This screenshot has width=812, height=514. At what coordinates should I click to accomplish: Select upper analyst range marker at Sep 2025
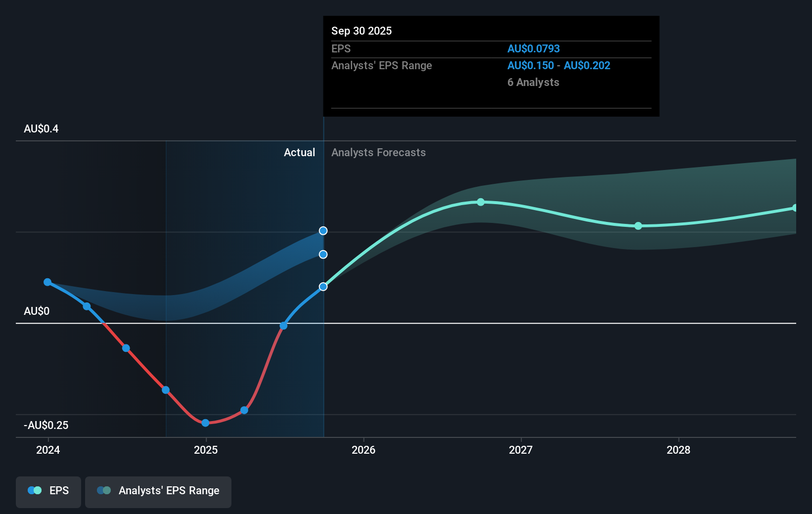(x=323, y=231)
